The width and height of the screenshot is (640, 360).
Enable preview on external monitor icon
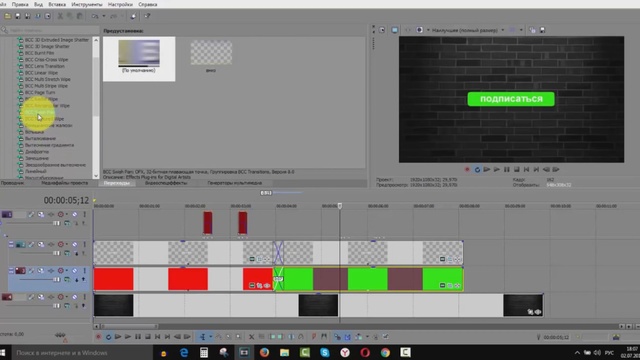[x=395, y=30]
